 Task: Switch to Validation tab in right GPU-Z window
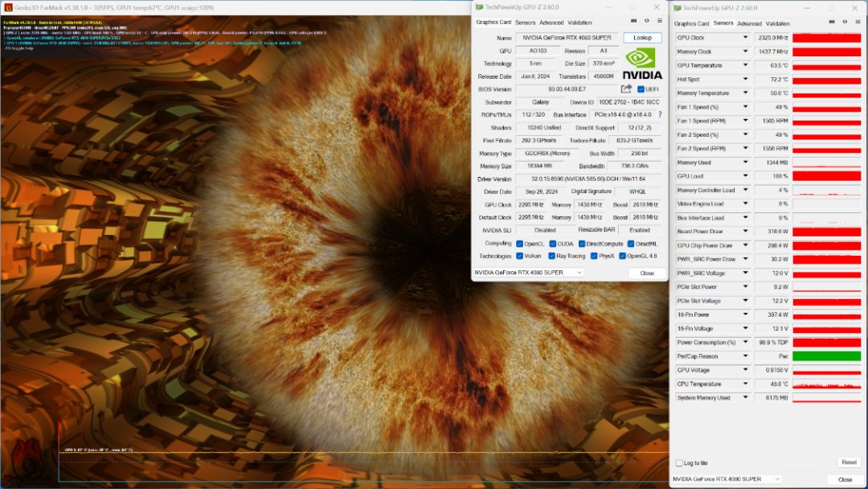777,24
